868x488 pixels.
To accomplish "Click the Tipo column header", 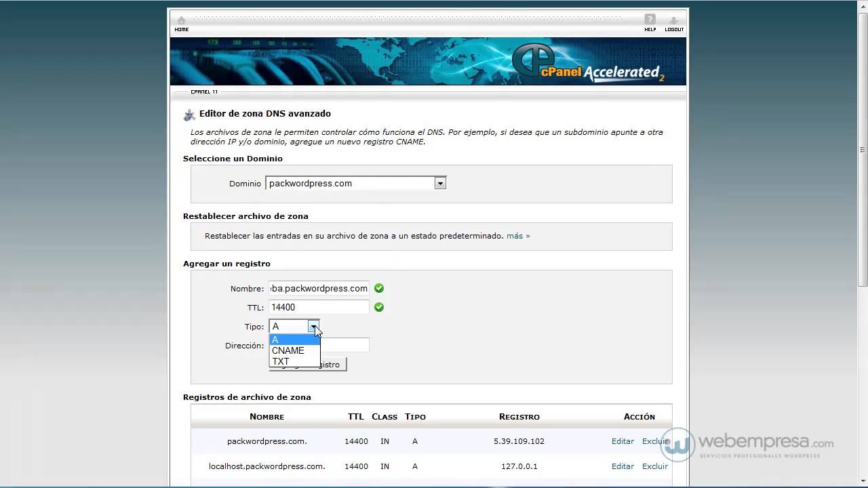I will click(x=415, y=417).
